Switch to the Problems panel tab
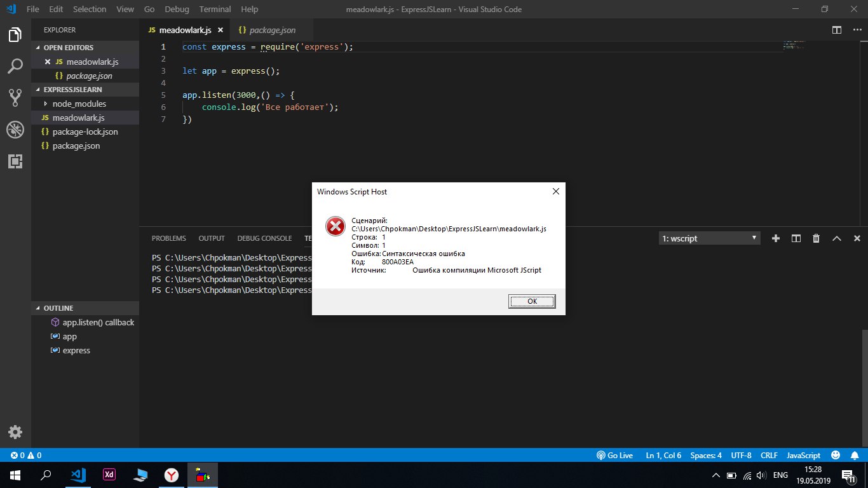868x488 pixels. point(169,238)
